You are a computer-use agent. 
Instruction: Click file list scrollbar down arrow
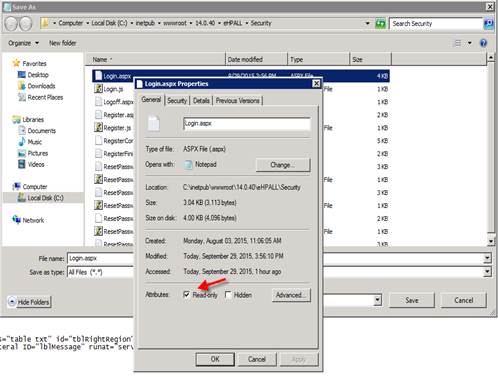(491, 241)
